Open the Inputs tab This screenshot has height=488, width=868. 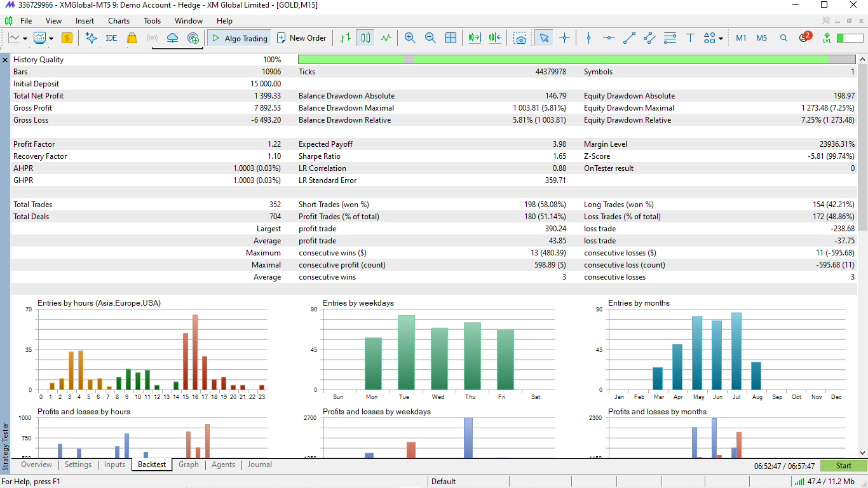(114, 464)
